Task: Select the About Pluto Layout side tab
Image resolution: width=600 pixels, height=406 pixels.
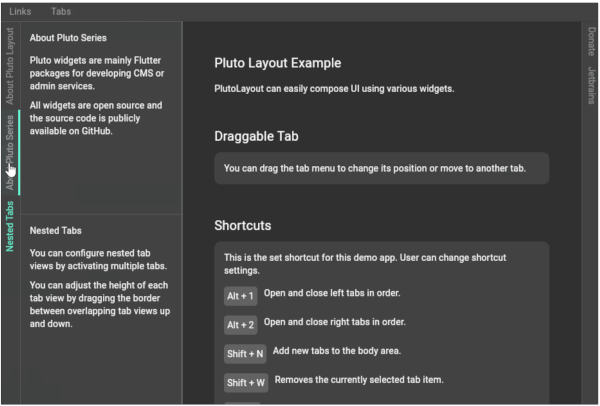Action: point(10,66)
